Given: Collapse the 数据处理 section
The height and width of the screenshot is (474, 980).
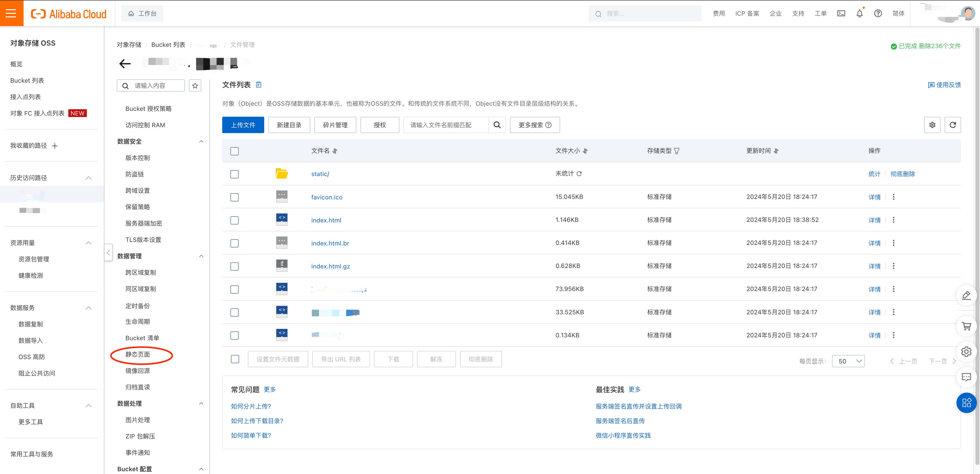Looking at the screenshot, I should 201,403.
